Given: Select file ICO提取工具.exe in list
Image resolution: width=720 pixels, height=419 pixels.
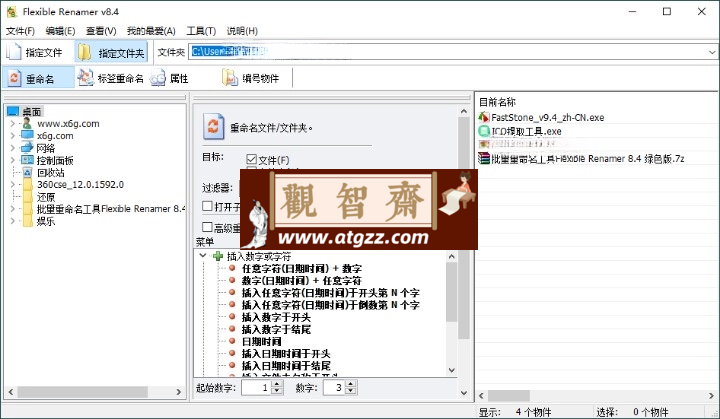Looking at the screenshot, I should [x=526, y=131].
